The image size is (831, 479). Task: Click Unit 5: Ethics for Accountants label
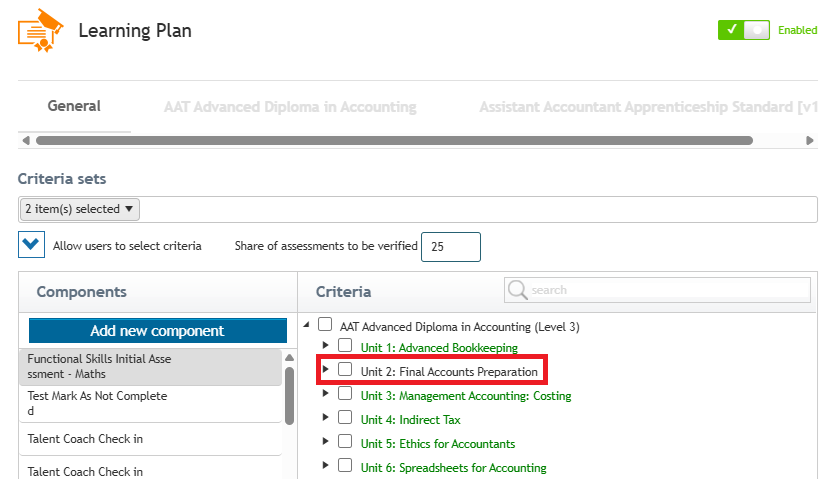(438, 444)
